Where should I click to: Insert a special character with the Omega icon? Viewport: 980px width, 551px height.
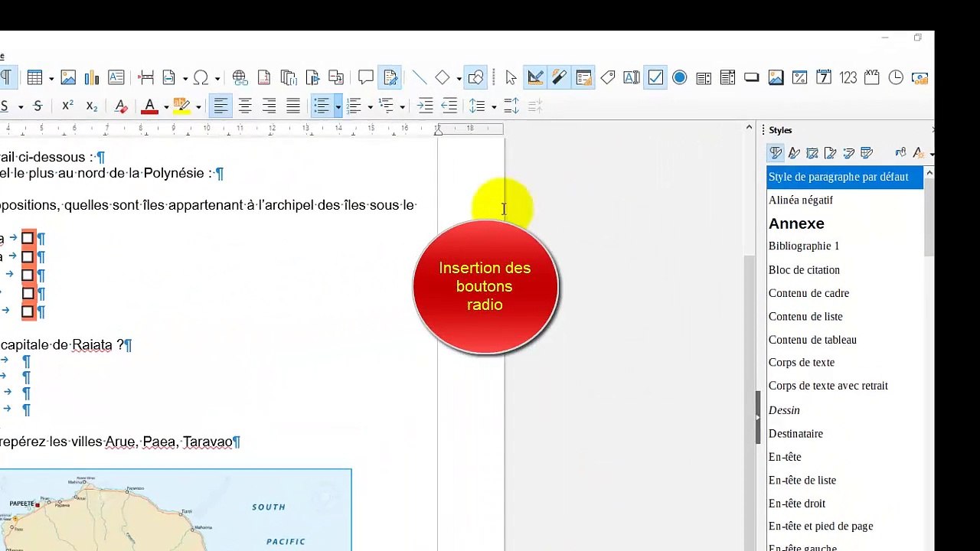[x=201, y=77]
